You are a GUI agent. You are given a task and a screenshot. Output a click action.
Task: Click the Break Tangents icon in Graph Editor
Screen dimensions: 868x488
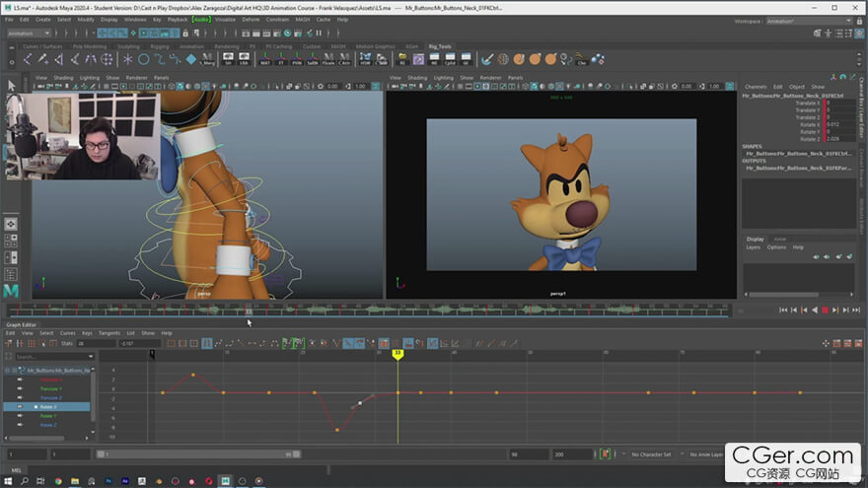pos(336,344)
